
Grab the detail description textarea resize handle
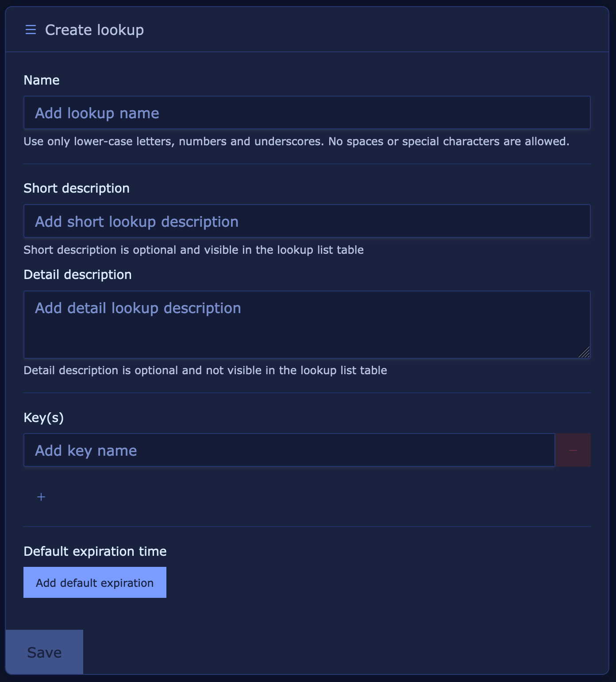(585, 352)
